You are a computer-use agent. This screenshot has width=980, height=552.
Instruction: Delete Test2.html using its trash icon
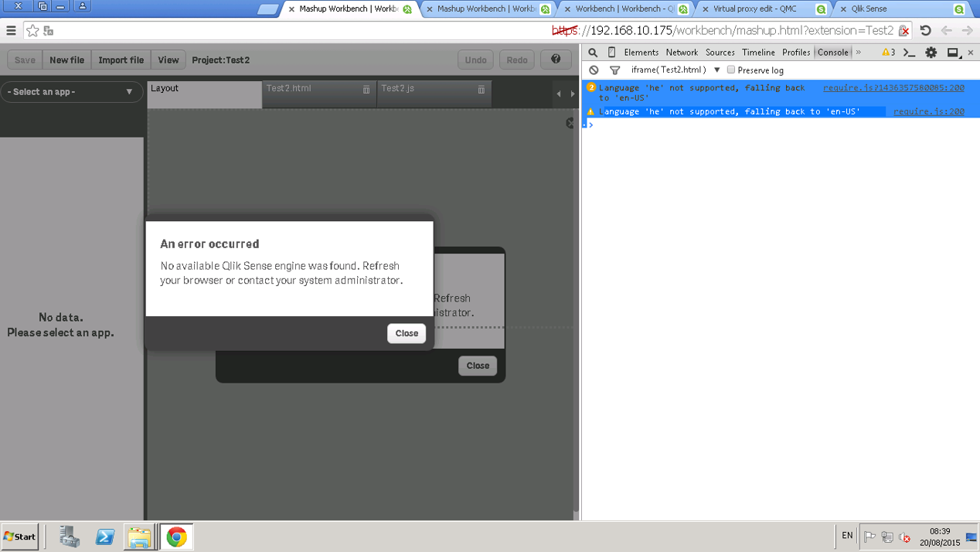[x=366, y=90]
